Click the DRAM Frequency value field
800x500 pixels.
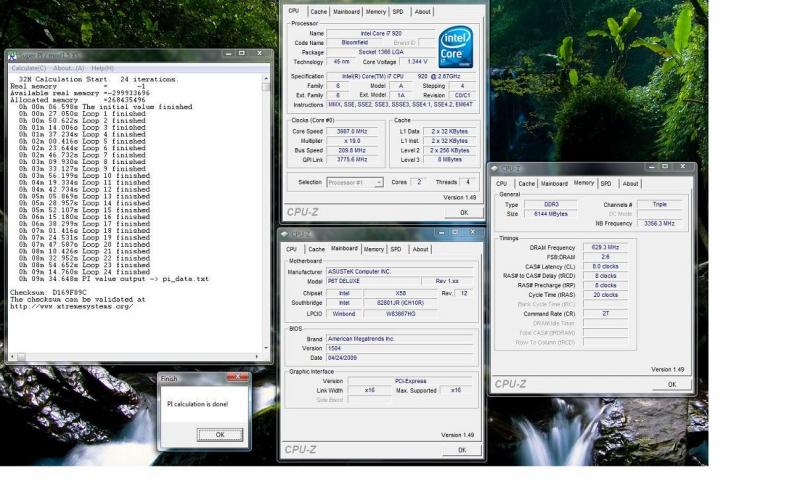point(605,247)
